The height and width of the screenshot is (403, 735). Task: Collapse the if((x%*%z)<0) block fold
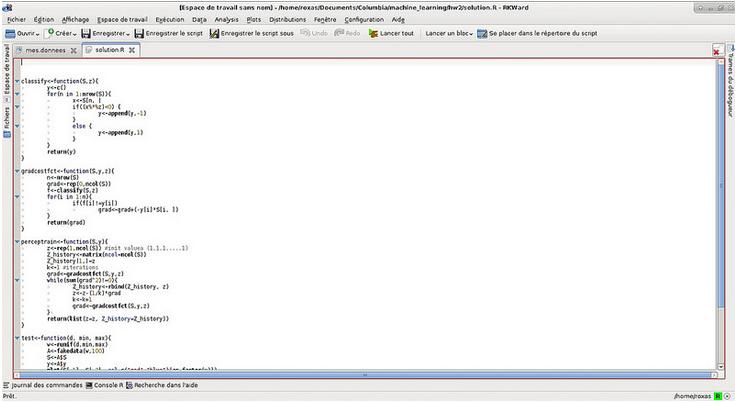pyautogui.click(x=17, y=107)
